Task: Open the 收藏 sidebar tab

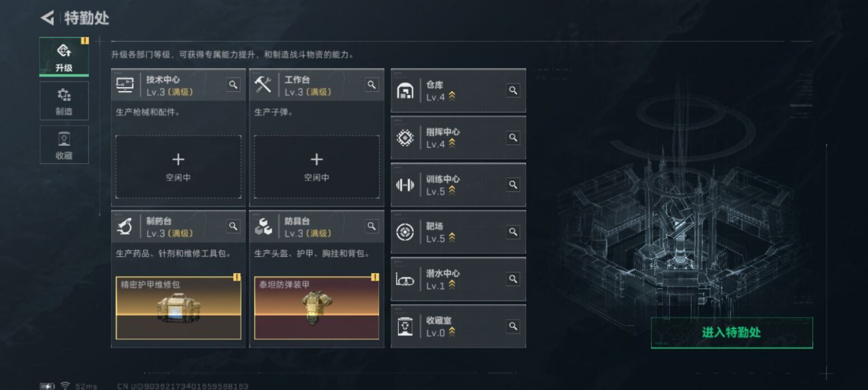Action: coord(64,145)
